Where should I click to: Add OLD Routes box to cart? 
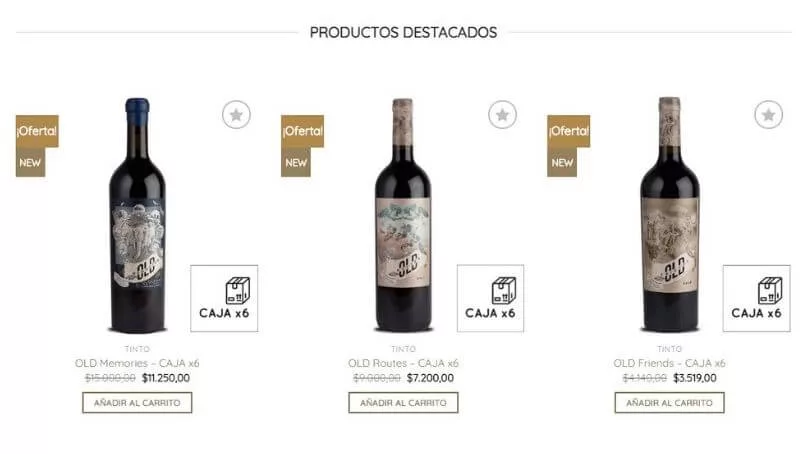pos(404,402)
